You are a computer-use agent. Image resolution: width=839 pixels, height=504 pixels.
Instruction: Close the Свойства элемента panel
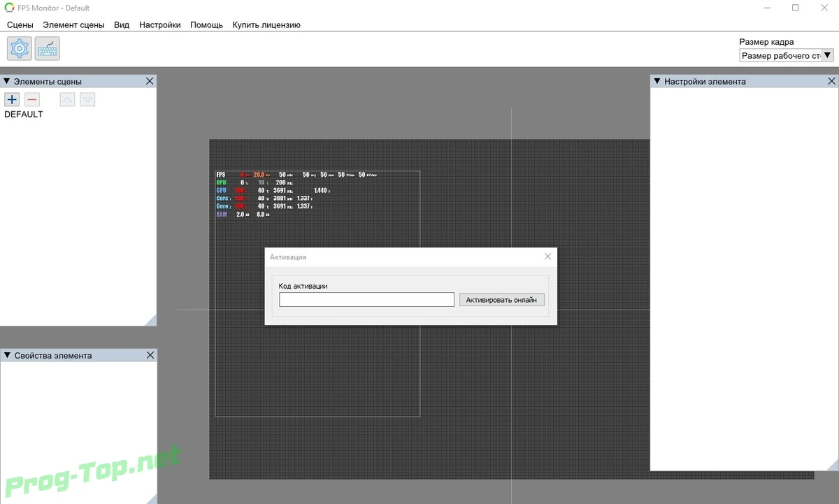coord(150,355)
